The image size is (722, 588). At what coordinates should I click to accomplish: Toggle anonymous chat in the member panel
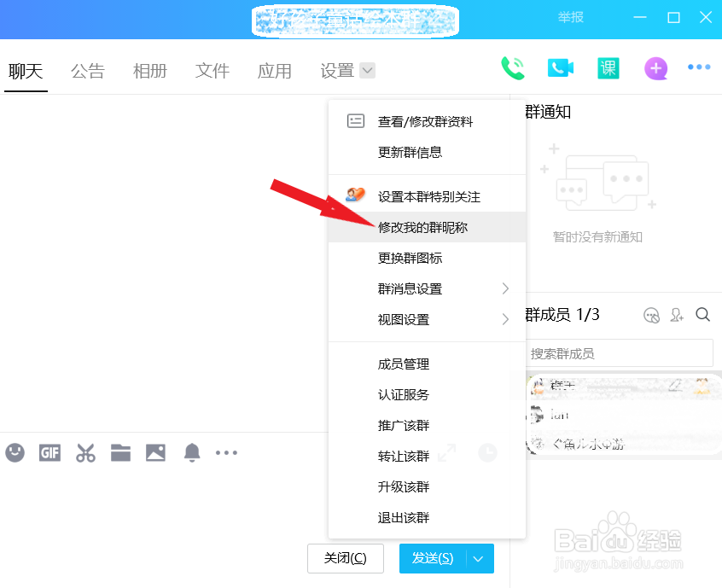click(x=652, y=315)
